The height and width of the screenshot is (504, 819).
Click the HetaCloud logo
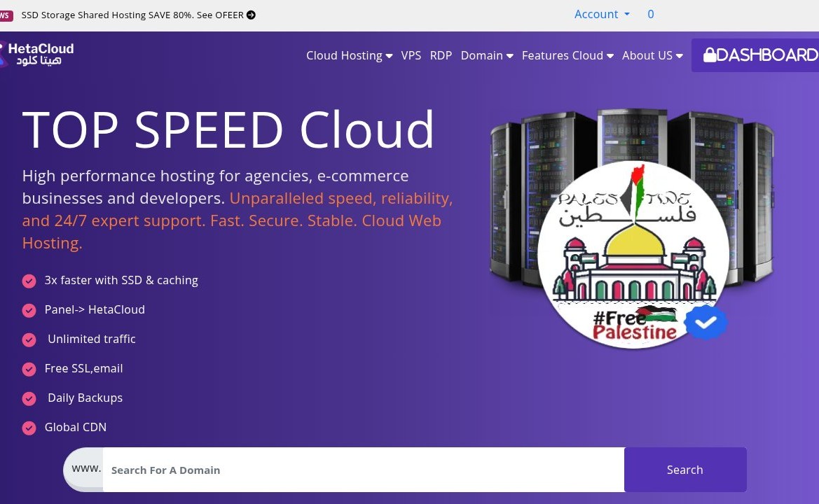(36, 55)
